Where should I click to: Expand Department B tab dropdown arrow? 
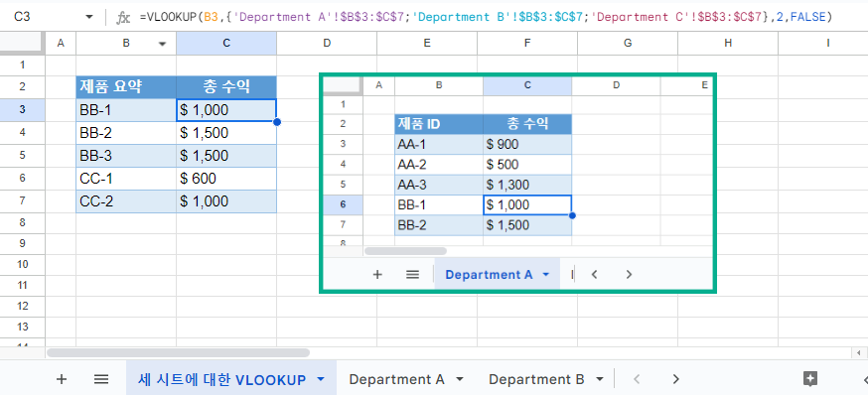tap(599, 379)
